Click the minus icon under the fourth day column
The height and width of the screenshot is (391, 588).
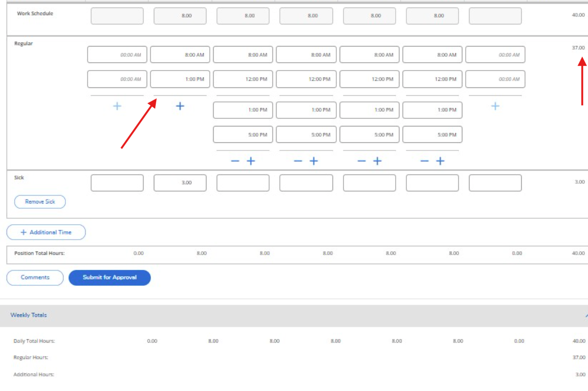click(x=298, y=161)
